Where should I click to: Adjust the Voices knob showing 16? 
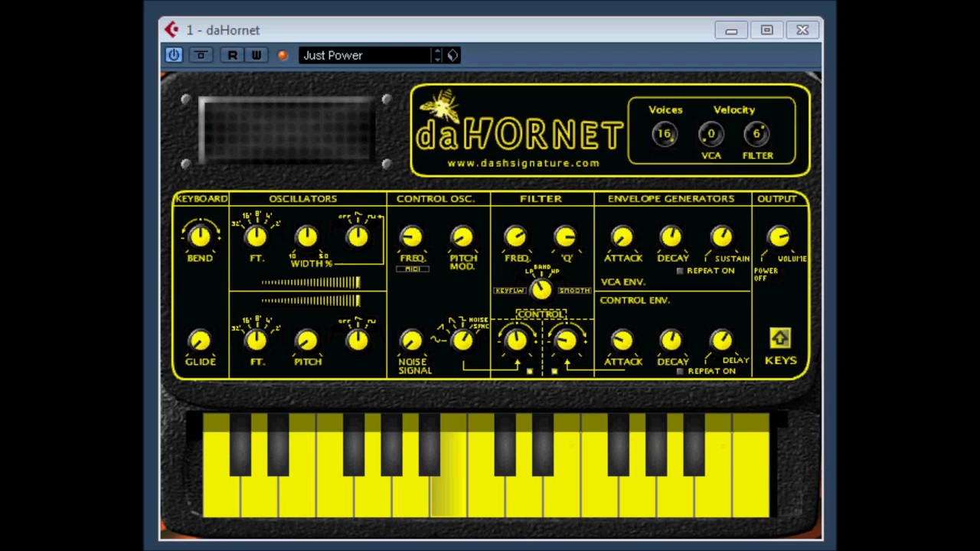[x=665, y=134]
